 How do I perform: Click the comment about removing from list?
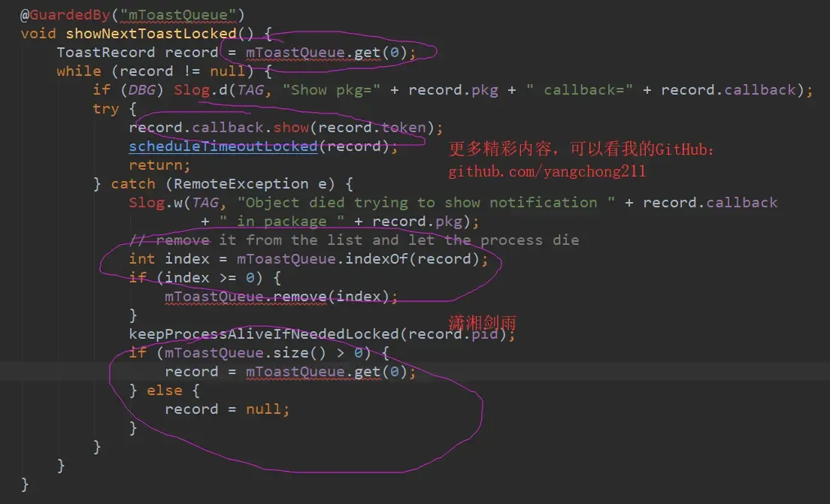(x=353, y=240)
